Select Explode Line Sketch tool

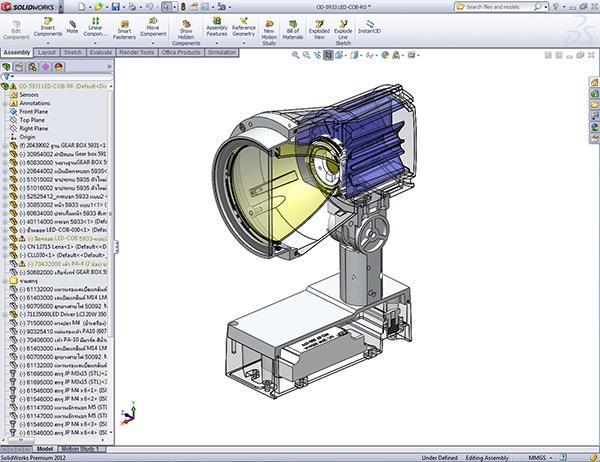coord(343,33)
